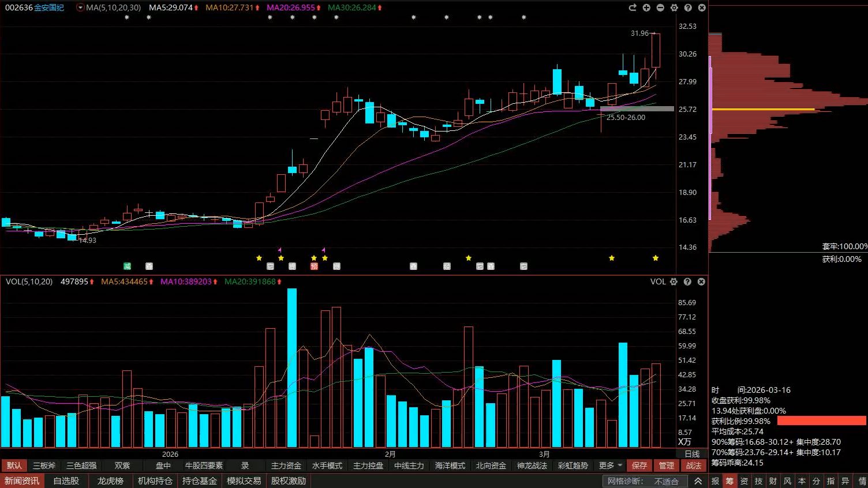This screenshot has height=488, width=868.
Task: Open VOL panel settings gear icon
Action: [674, 281]
